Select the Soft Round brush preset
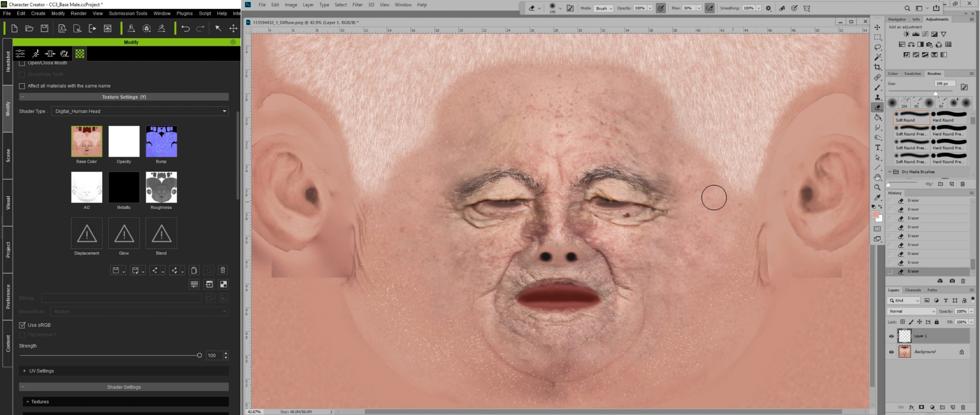 [911, 117]
